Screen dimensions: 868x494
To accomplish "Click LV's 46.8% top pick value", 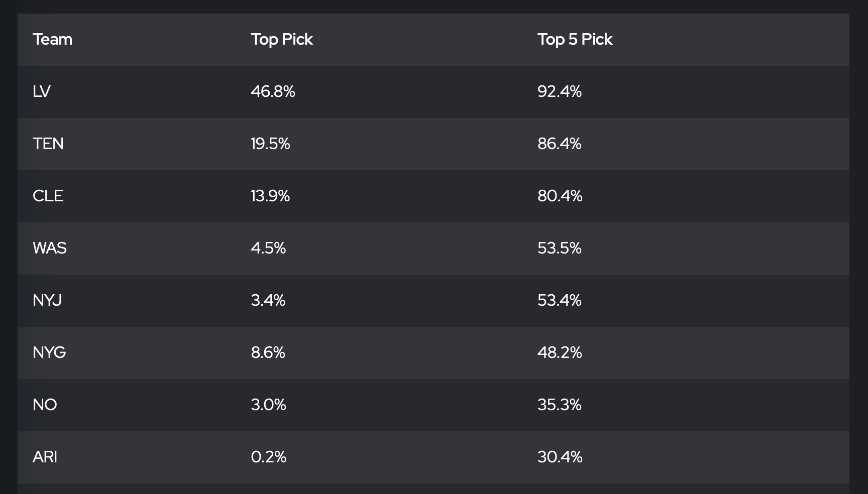I will pyautogui.click(x=273, y=92).
